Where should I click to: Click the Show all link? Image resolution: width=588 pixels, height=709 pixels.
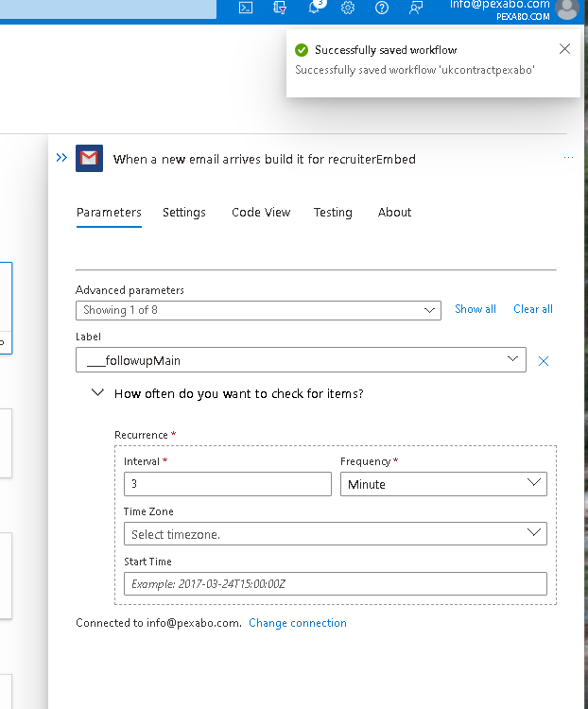pyautogui.click(x=476, y=309)
